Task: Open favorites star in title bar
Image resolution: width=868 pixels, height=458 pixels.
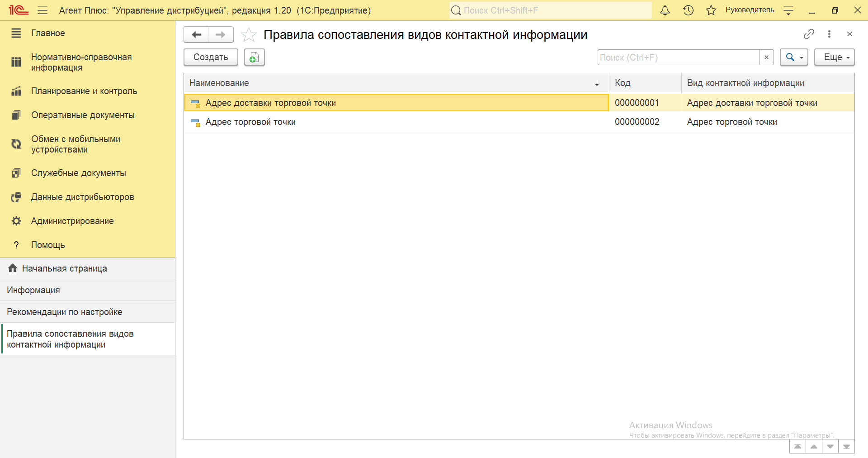Action: point(711,10)
